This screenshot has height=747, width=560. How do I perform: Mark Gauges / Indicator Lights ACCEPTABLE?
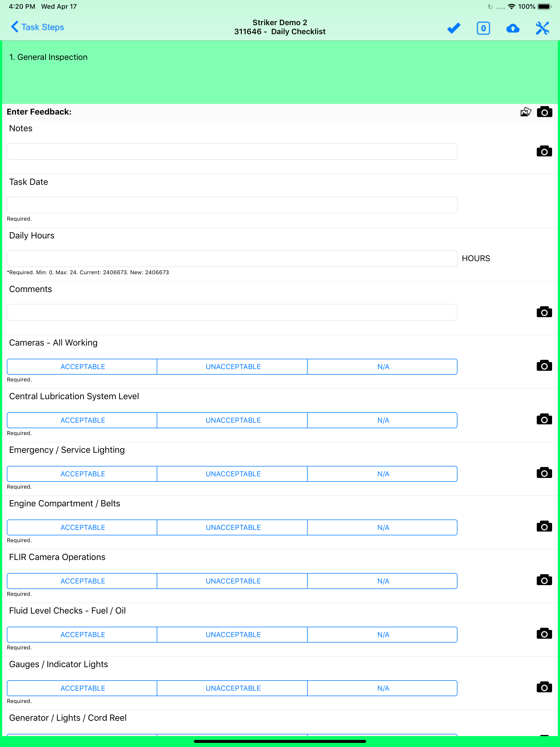coord(82,688)
